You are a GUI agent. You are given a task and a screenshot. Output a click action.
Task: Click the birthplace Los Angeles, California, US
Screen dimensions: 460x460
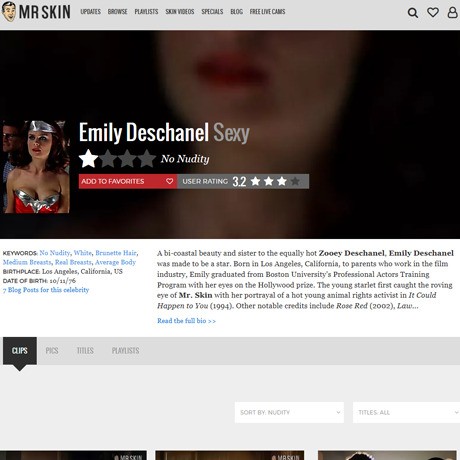click(82, 271)
